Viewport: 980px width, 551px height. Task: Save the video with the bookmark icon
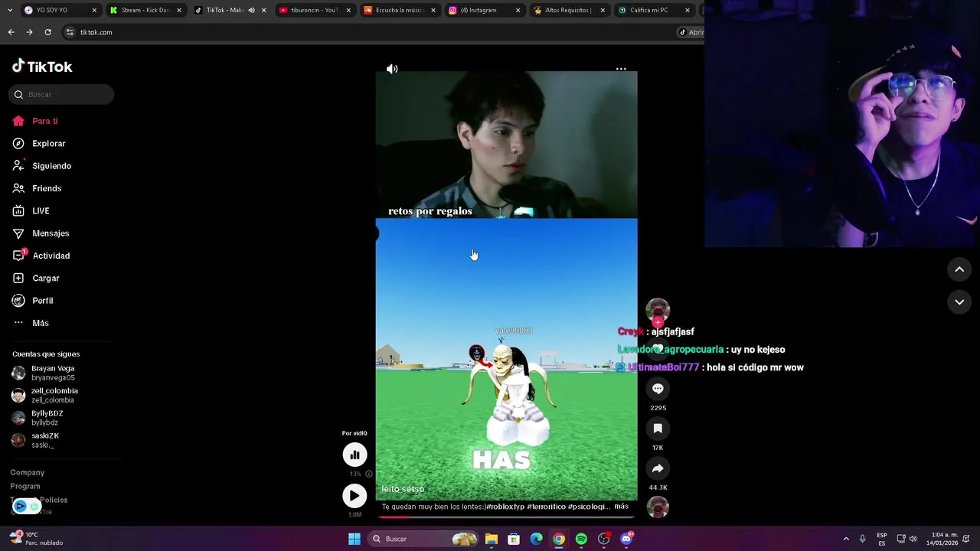pyautogui.click(x=658, y=429)
